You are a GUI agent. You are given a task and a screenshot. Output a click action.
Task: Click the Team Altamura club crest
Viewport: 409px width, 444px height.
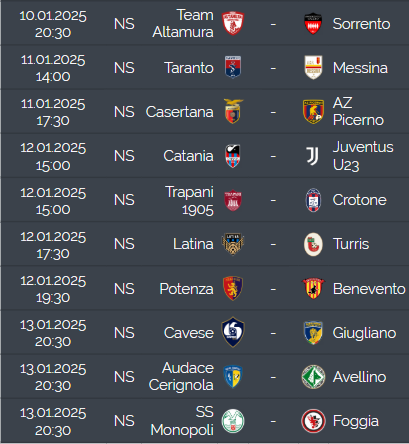point(233,24)
